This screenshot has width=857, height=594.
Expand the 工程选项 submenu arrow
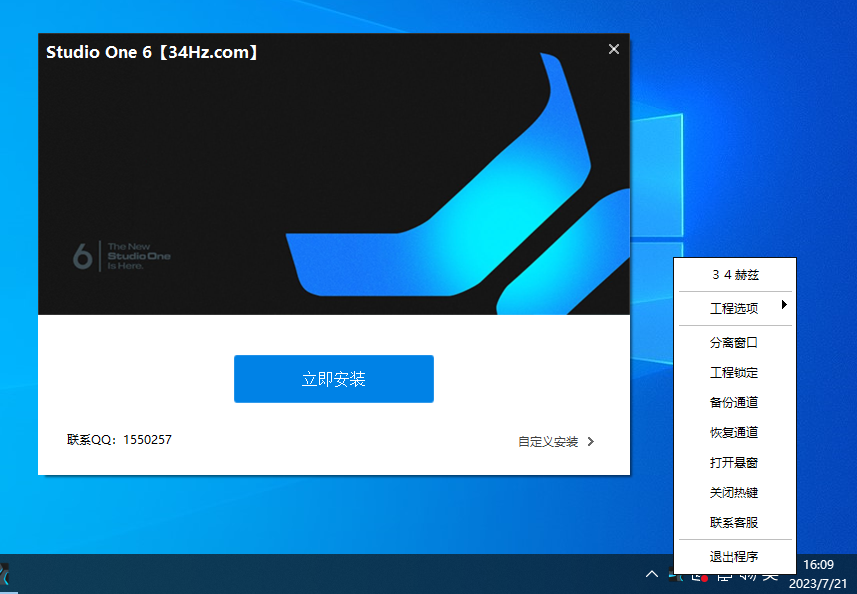click(x=784, y=304)
